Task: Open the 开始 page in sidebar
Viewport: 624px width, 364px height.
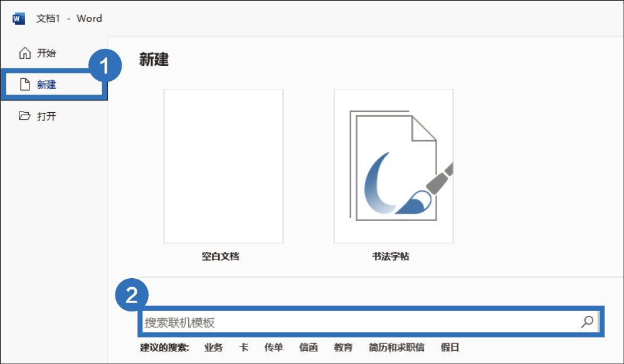Action: coord(46,53)
